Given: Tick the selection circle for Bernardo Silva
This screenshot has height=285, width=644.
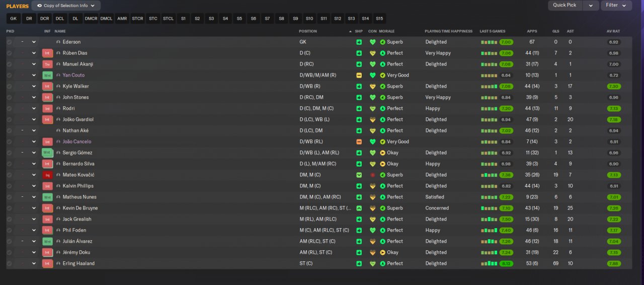Looking at the screenshot, I should 9,164.
